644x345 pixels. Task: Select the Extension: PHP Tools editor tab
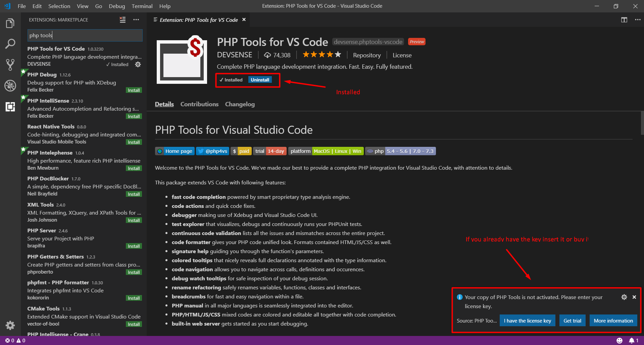pos(199,20)
